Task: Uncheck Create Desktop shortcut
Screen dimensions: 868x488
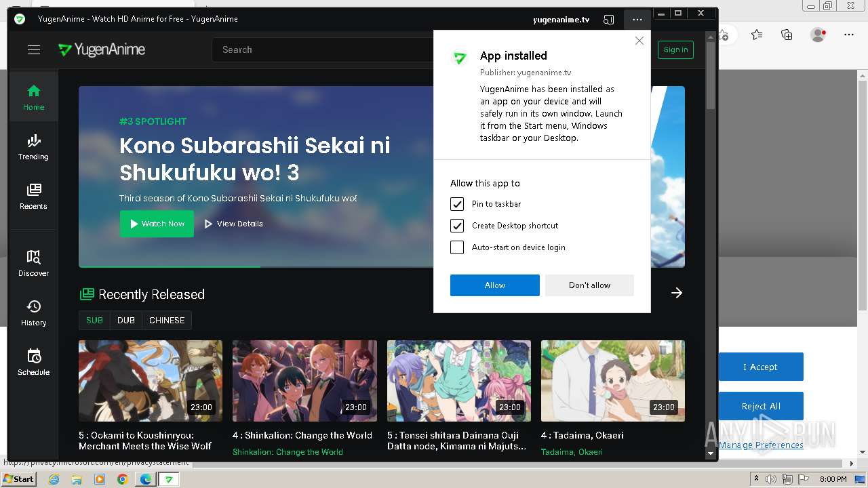Action: 457,226
